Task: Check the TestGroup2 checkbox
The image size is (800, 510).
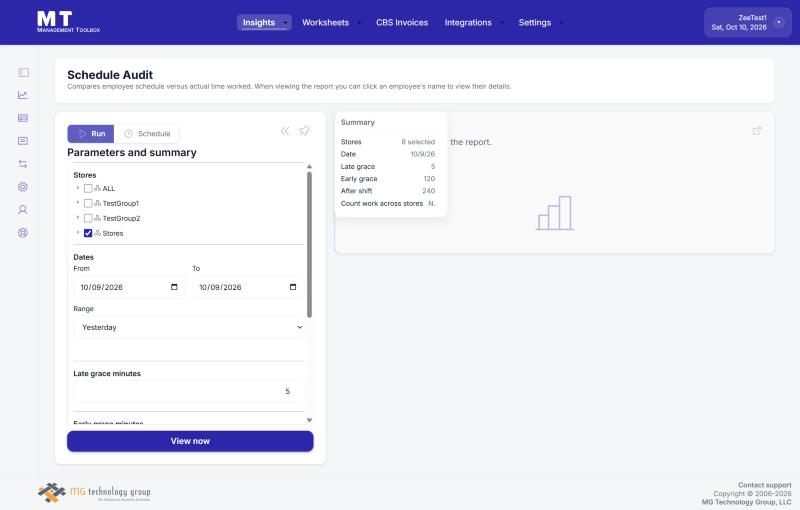Action: tap(88, 218)
